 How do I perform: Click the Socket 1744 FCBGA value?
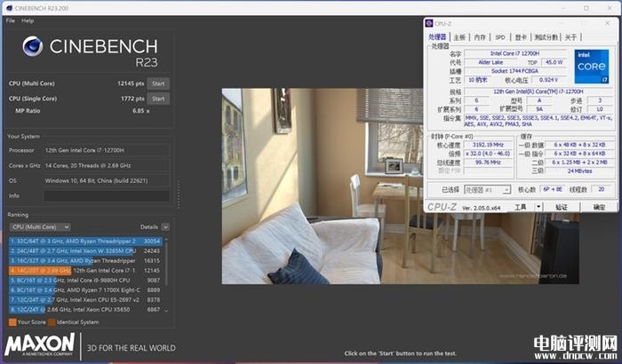point(514,71)
